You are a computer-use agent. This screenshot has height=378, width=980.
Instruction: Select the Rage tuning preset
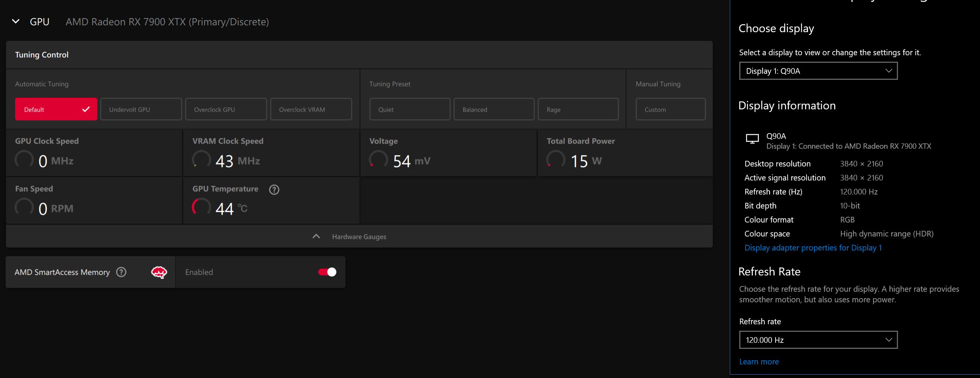coord(578,109)
